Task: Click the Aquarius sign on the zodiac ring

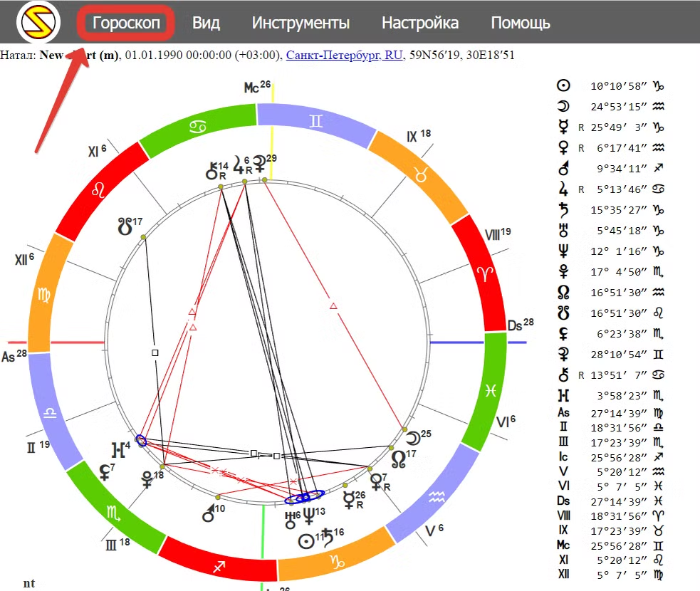Action: 437,496
